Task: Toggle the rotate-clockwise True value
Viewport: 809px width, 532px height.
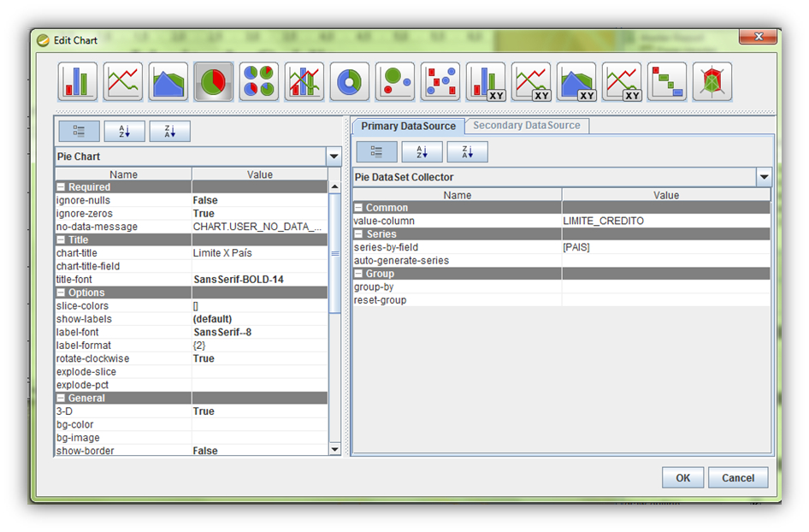Action: tap(259, 358)
